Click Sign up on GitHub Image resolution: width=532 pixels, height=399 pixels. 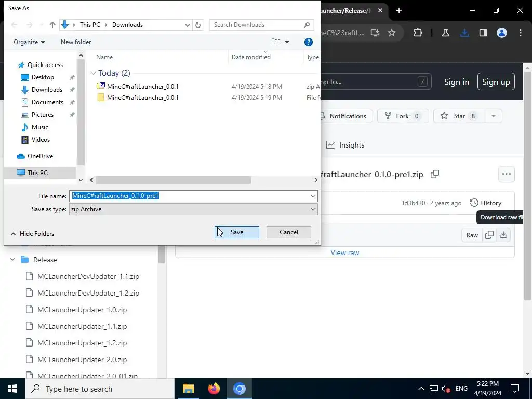click(496, 82)
